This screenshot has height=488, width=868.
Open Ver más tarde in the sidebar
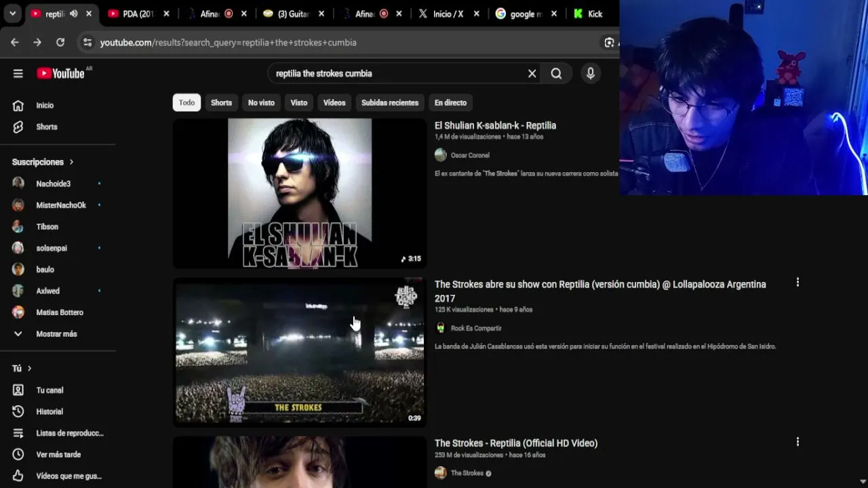tap(58, 454)
